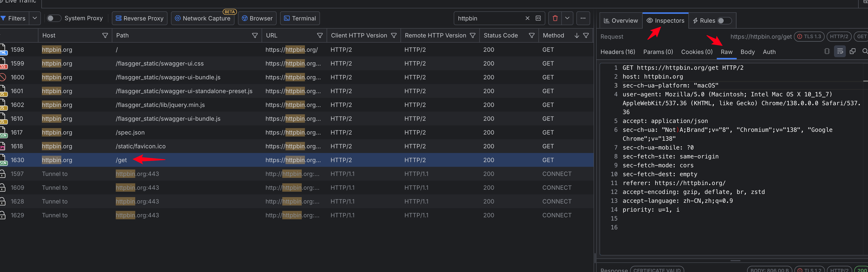Image resolution: width=868 pixels, height=272 pixels.
Task: Clear the httpbin search with X icon
Action: pyautogui.click(x=527, y=18)
